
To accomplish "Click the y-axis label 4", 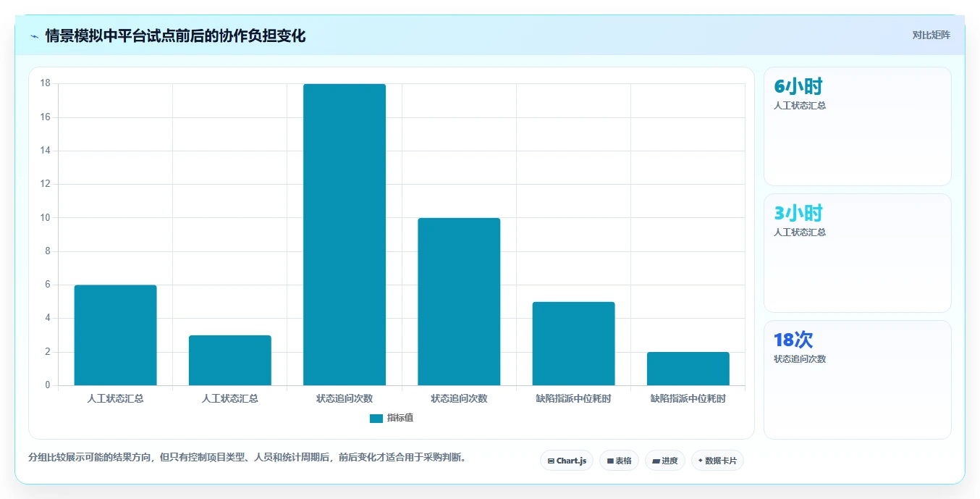I will tap(48, 318).
